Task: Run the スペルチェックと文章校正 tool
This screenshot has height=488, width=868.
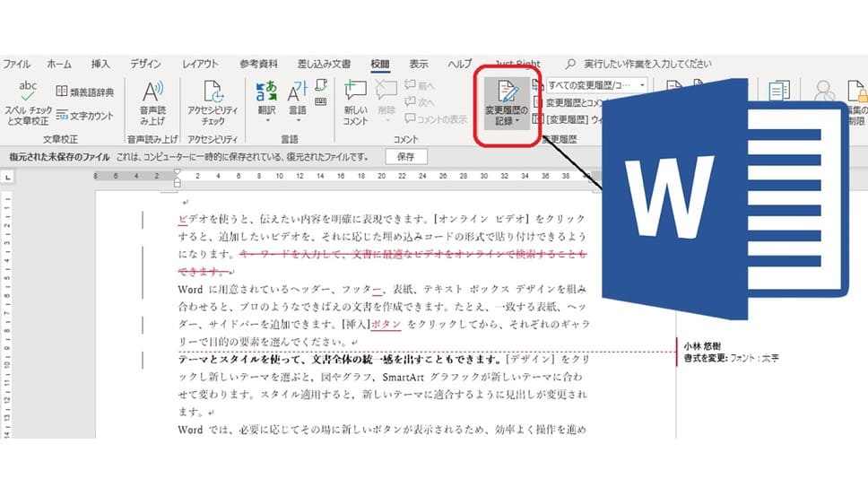Action: 27,103
